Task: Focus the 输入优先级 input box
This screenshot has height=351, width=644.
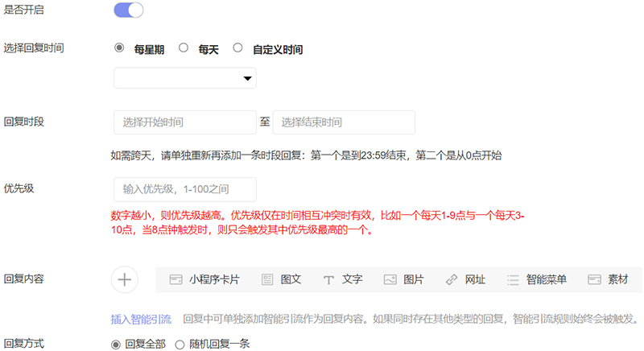Action: 185,189
